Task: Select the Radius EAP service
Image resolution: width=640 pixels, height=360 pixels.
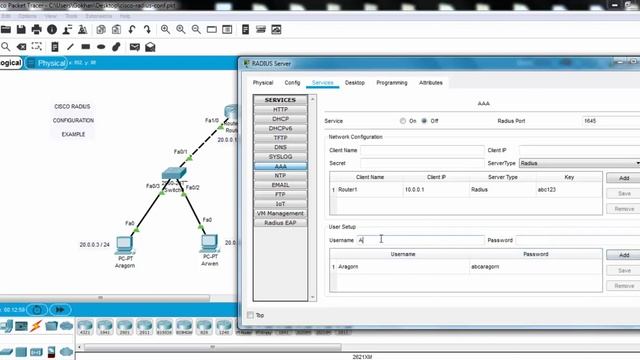Action: point(280,223)
